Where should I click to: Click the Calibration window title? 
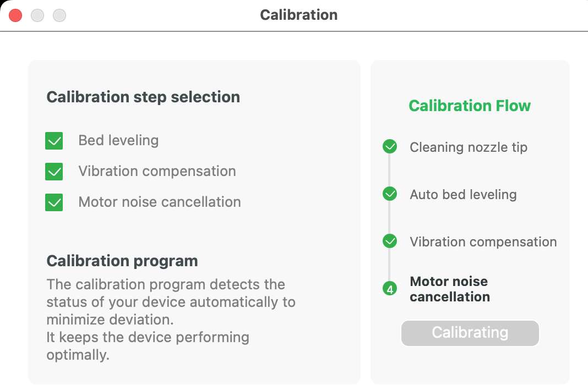(x=298, y=15)
